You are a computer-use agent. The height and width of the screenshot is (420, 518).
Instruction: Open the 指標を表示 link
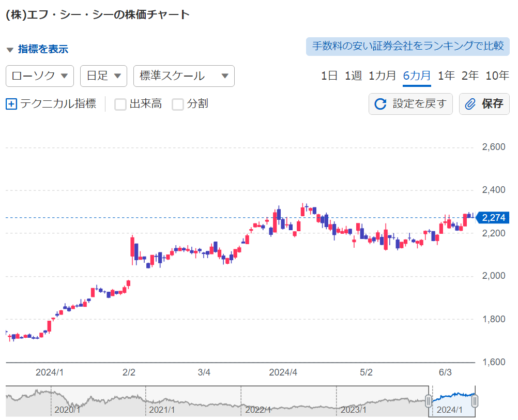(x=43, y=49)
